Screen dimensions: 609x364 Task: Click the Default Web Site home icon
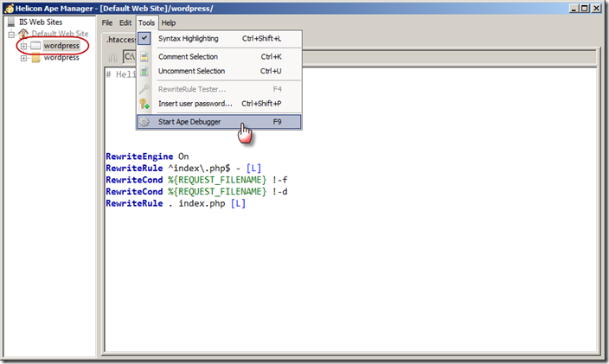coord(24,34)
